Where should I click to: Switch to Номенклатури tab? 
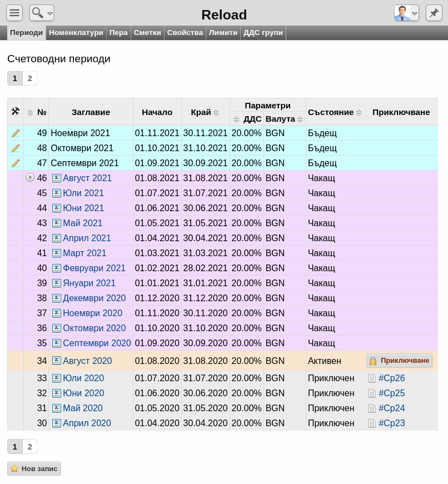[x=76, y=33]
